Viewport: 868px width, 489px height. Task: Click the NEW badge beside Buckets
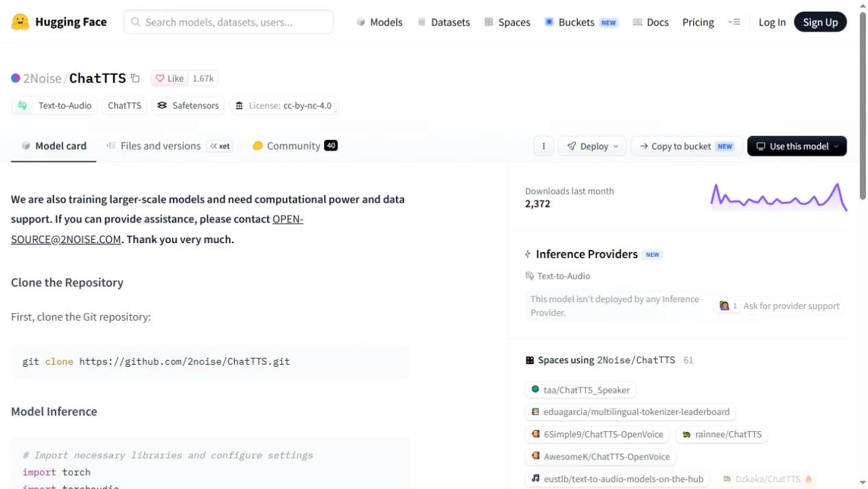point(609,23)
